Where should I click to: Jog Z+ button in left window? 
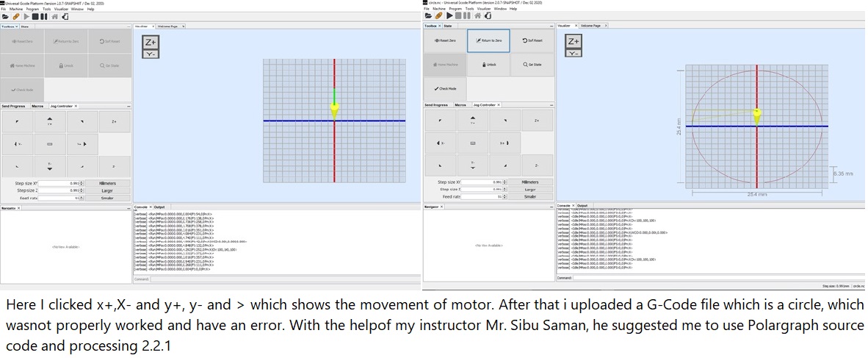[x=115, y=121]
